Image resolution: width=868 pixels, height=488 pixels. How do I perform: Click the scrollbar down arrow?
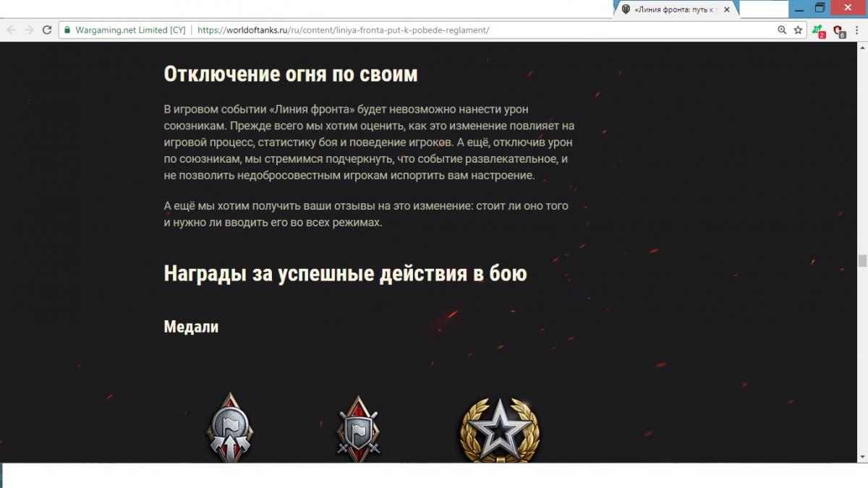pos(862,457)
